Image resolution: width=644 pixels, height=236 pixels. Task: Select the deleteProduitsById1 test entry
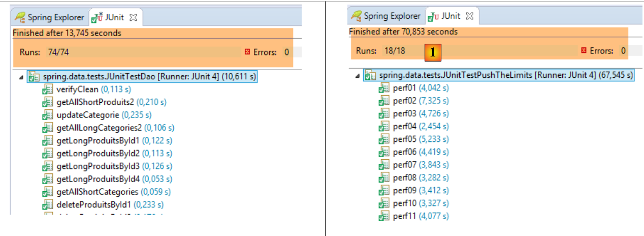94,204
